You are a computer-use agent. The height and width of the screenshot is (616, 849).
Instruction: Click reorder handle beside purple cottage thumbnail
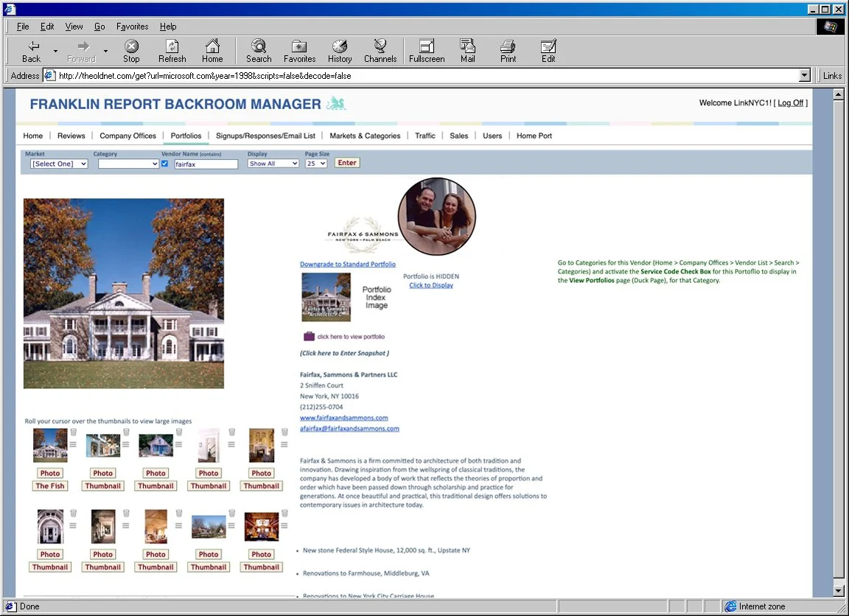(x=178, y=444)
